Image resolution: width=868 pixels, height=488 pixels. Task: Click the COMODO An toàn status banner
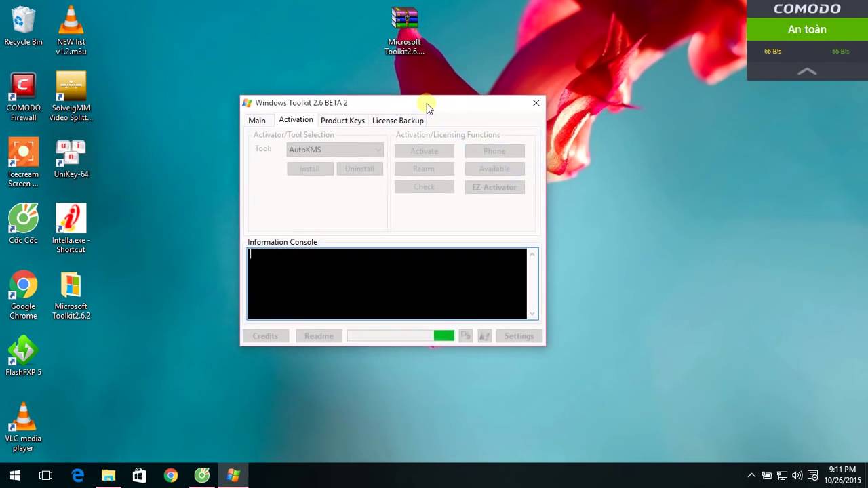click(x=807, y=29)
